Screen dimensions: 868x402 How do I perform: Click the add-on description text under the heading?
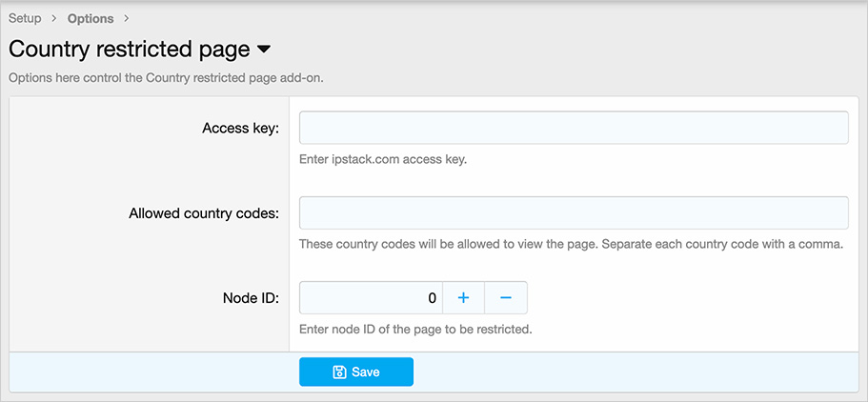pyautogui.click(x=166, y=77)
